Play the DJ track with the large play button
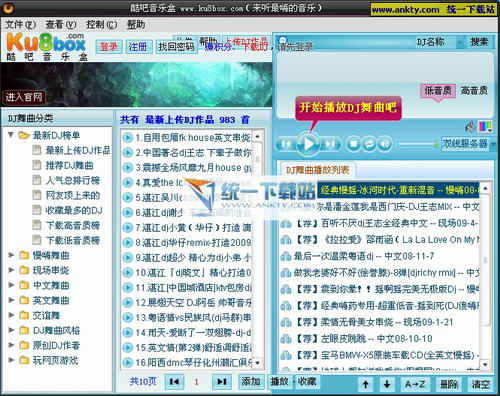 pyautogui.click(x=308, y=144)
